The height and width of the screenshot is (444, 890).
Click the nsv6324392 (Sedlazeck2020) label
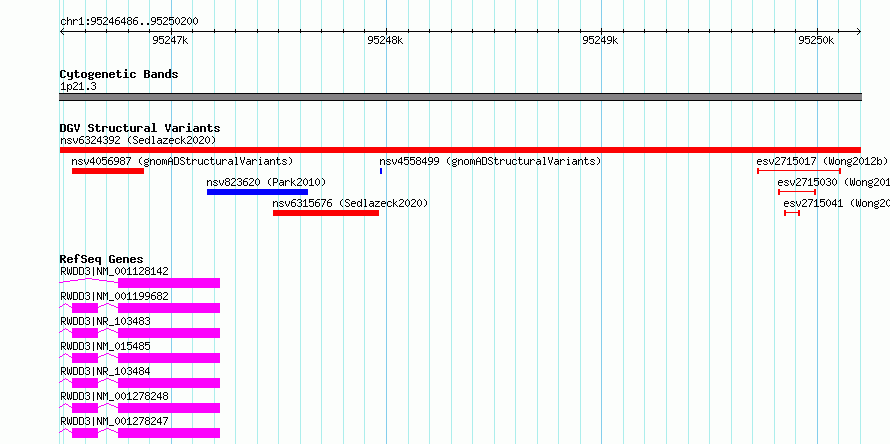pyautogui.click(x=138, y=140)
